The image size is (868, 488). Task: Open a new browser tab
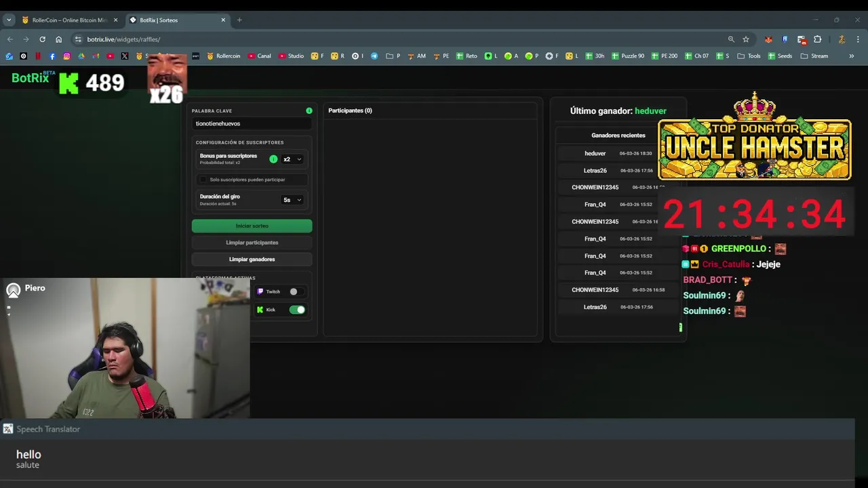click(x=239, y=20)
